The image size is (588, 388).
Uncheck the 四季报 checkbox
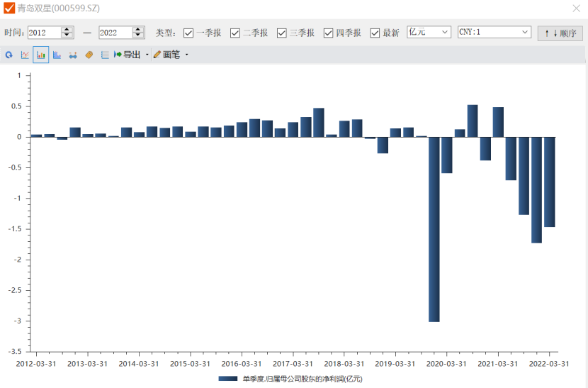[x=328, y=33]
